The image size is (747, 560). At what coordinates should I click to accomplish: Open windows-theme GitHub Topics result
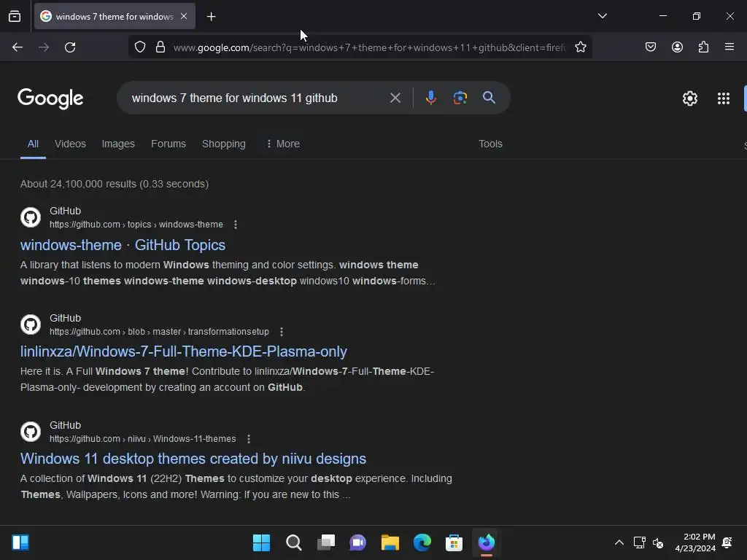click(x=123, y=245)
